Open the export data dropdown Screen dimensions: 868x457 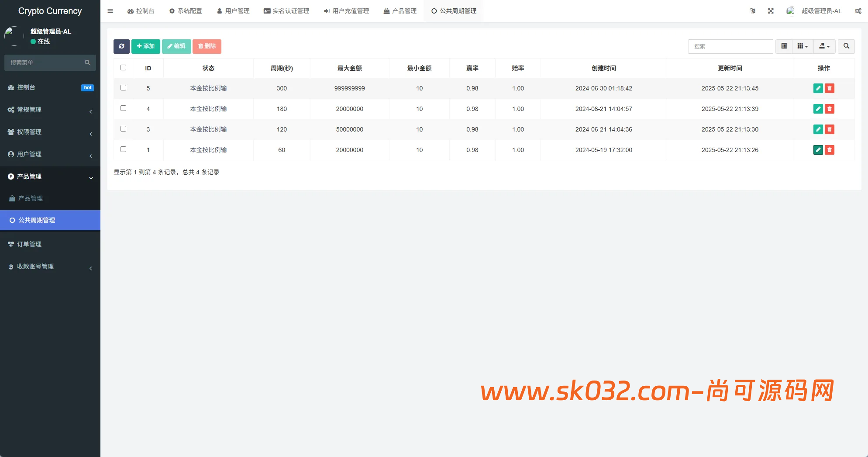click(824, 46)
